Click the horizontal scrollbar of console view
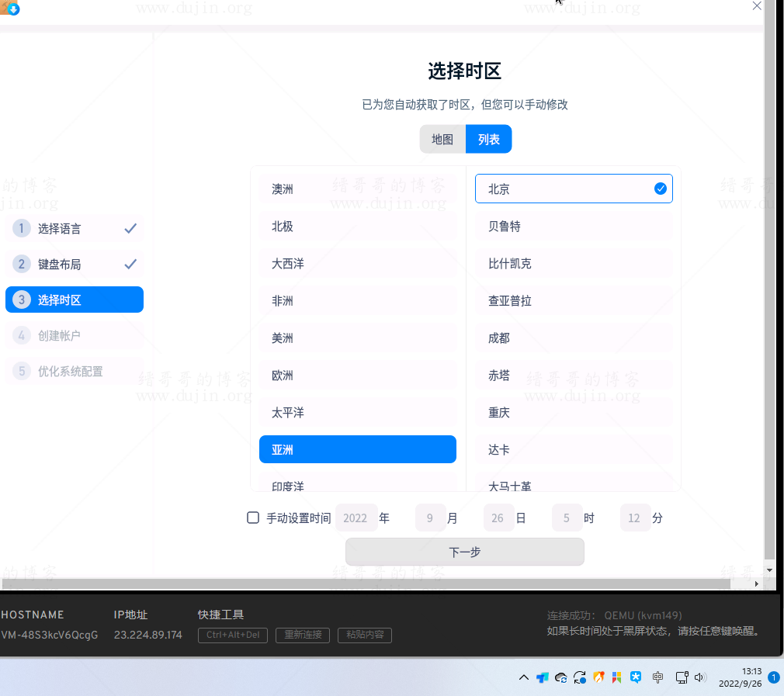Viewport: 784px width, 696px height. point(366,583)
